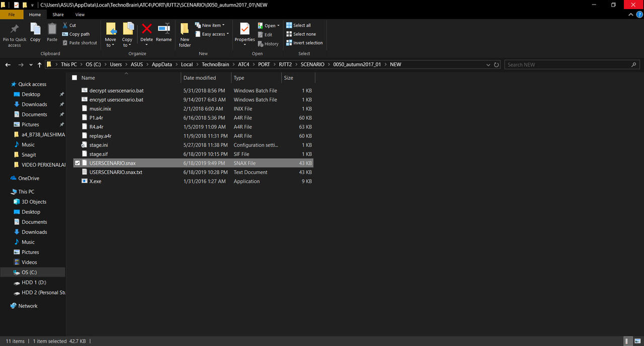Viewport: 644px width, 346px height.
Task: Click the Paste icon in the ribbon
Action: 52,30
